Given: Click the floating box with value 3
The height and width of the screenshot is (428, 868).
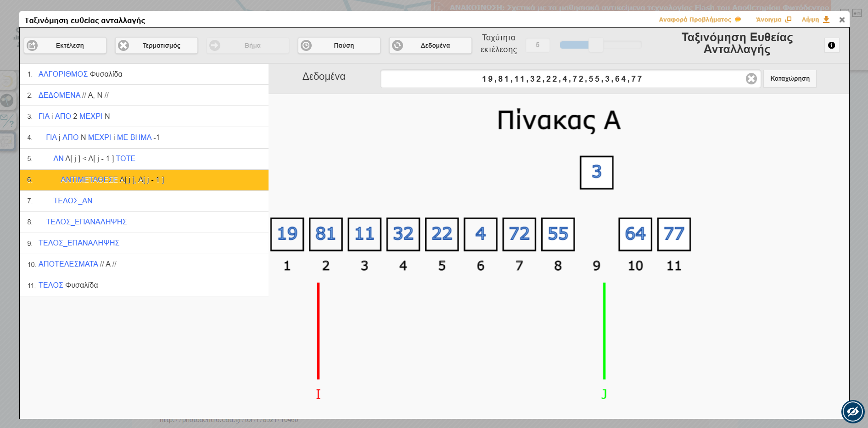Looking at the screenshot, I should [596, 172].
